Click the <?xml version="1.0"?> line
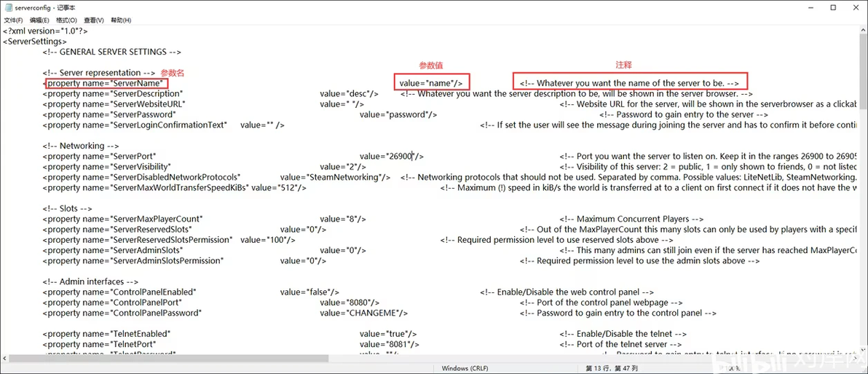The image size is (868, 374). pos(45,31)
